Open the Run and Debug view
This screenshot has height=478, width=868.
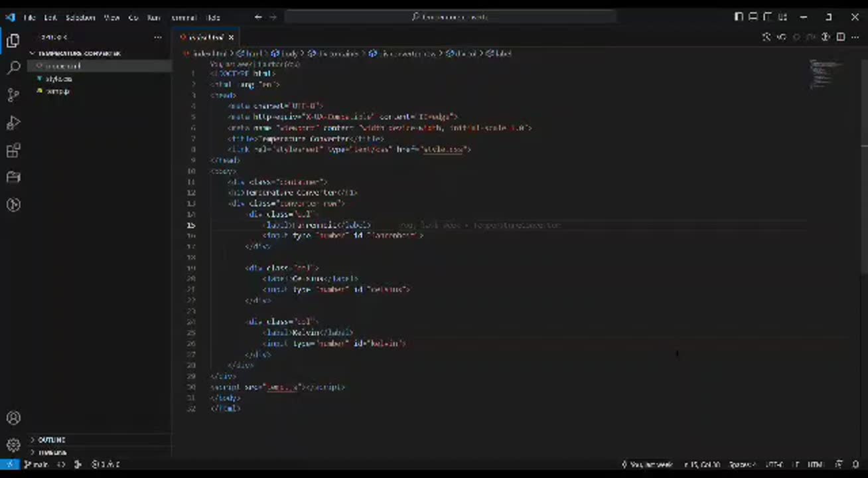pos(13,123)
